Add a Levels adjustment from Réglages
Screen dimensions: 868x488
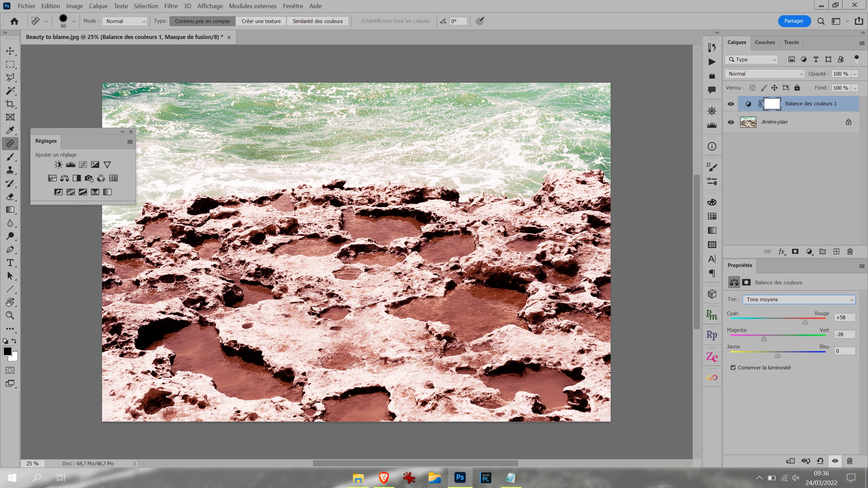[71, 165]
